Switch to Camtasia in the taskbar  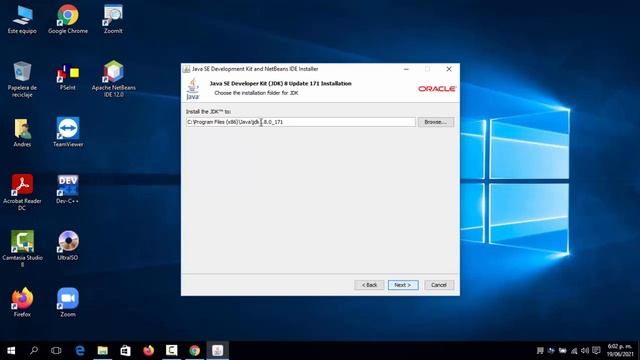click(171, 351)
